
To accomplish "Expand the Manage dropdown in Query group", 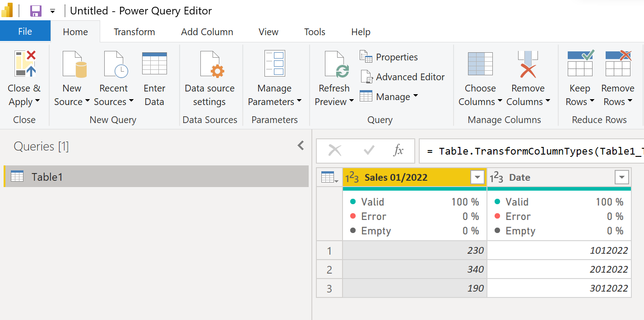I will [x=415, y=96].
